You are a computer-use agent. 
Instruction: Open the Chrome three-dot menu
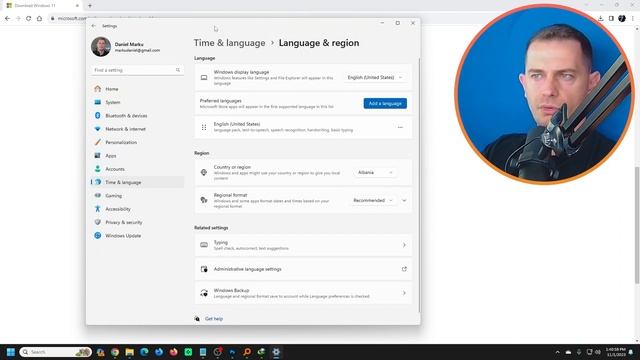click(x=633, y=18)
